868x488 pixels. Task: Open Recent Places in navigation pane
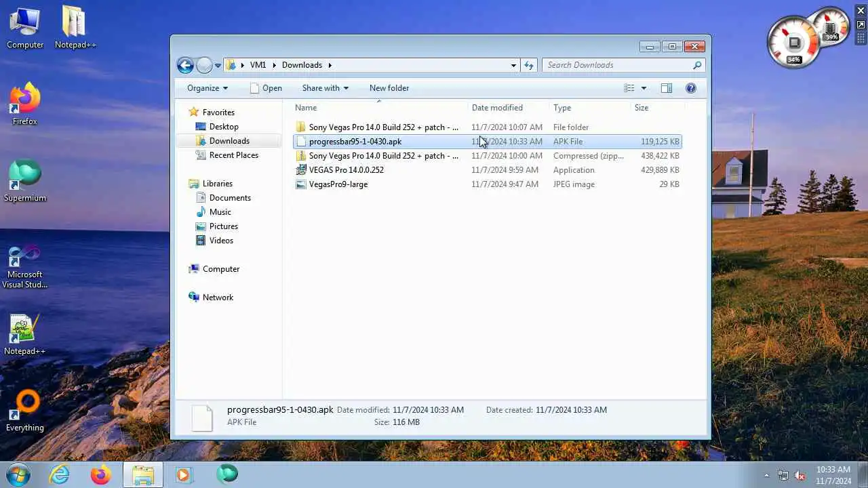pos(234,155)
